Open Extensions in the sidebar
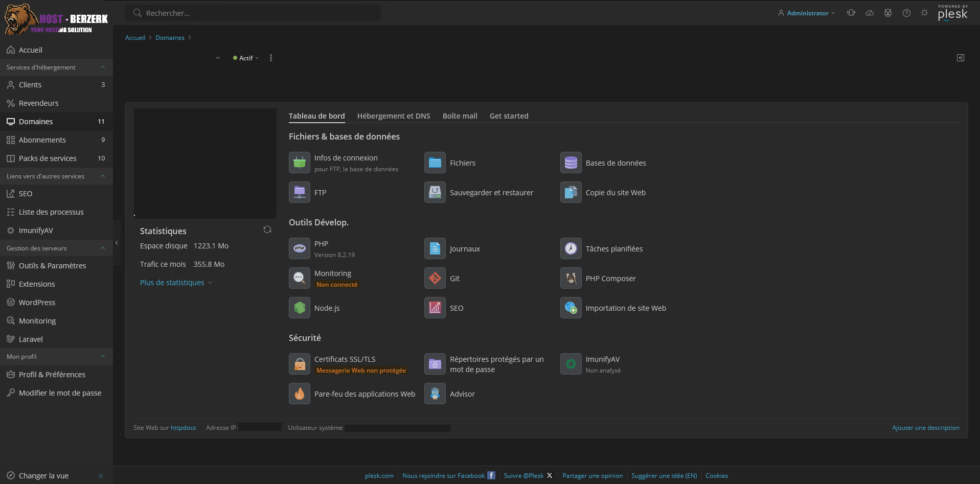 click(56, 284)
